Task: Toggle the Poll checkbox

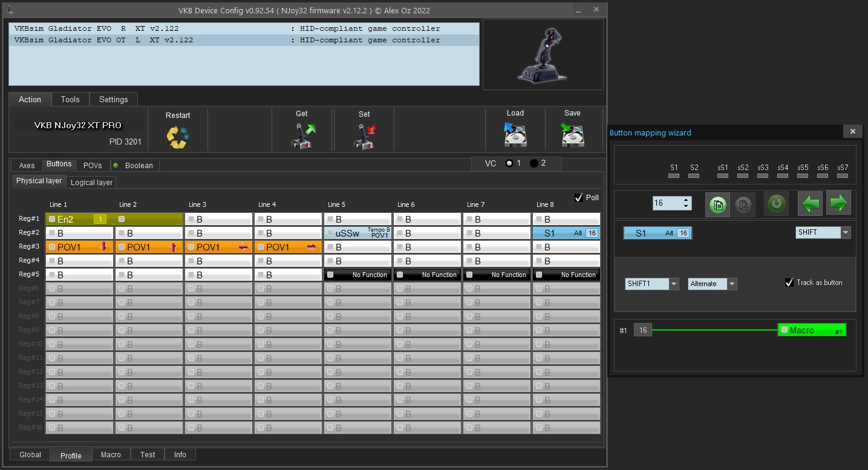Action: (579, 198)
